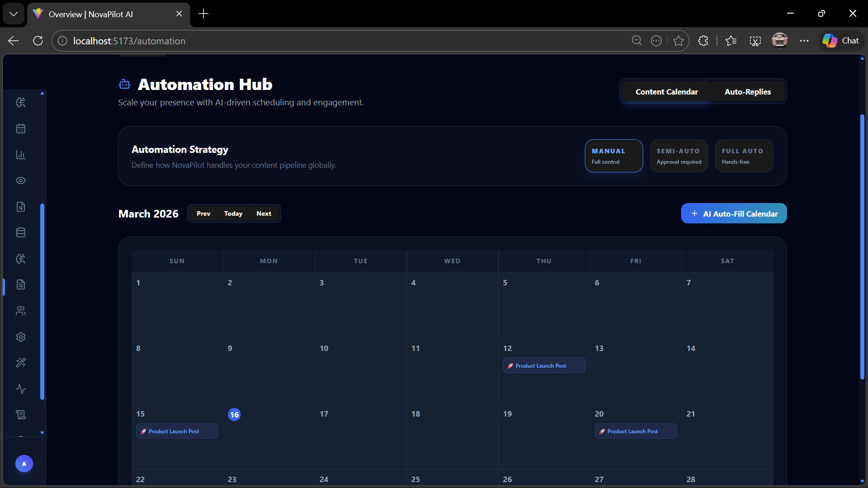This screenshot has width=868, height=488.
Task: Open Product Launch Post on March 20
Action: coord(636,431)
